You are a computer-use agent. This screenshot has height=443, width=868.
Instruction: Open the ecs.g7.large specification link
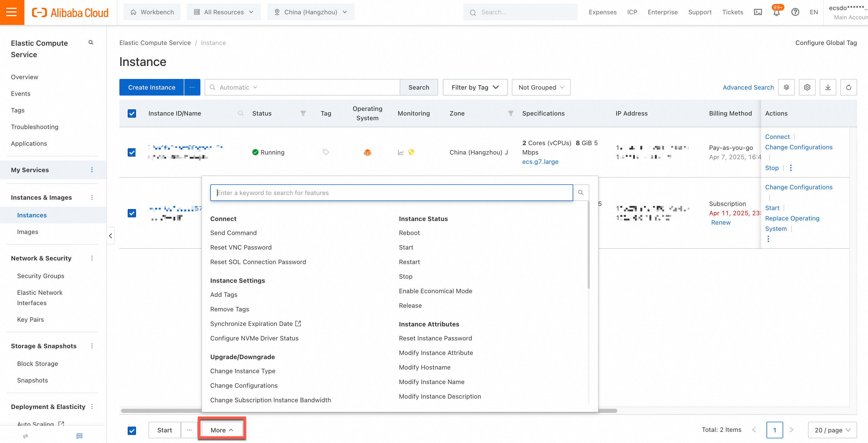point(540,162)
